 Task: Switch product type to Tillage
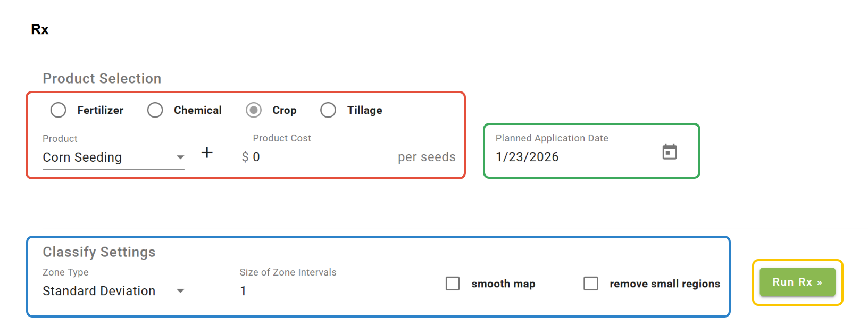click(x=328, y=110)
